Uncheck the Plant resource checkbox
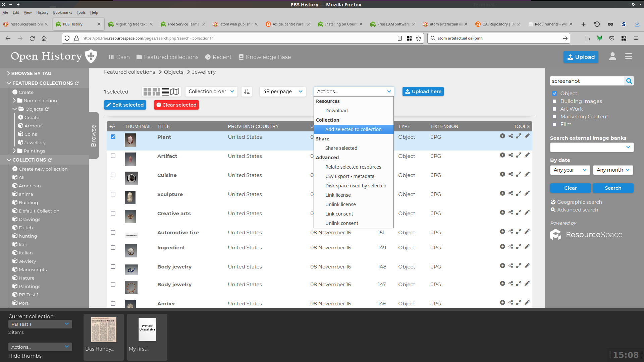 (x=113, y=137)
